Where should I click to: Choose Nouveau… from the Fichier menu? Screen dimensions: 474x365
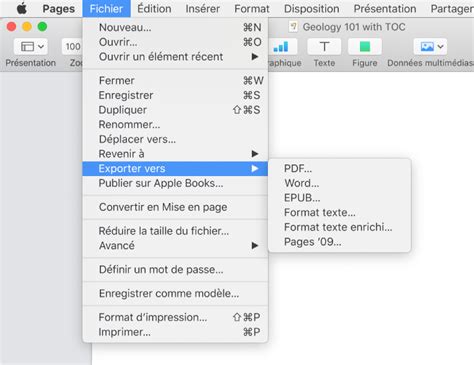click(175, 27)
